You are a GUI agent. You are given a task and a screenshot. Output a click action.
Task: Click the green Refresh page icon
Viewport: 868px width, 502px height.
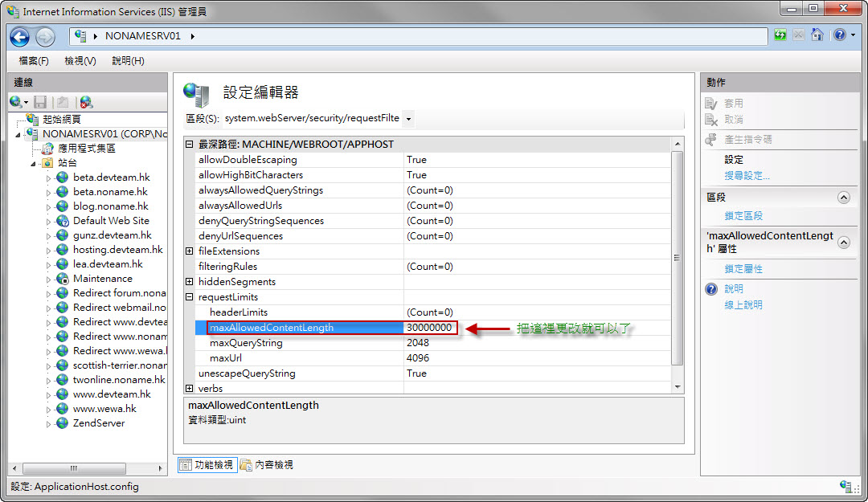(780, 35)
